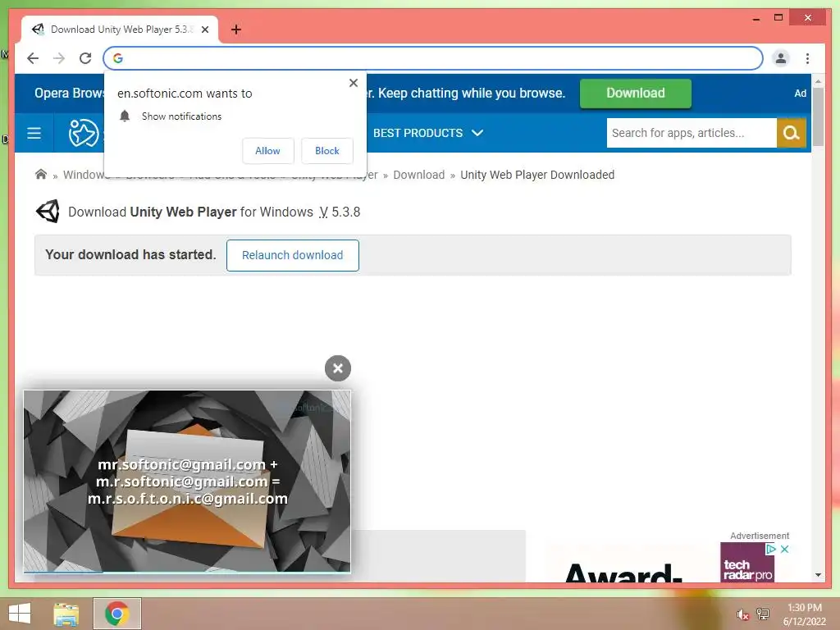
Task: Open Chrome three-dot menu
Action: point(807,58)
